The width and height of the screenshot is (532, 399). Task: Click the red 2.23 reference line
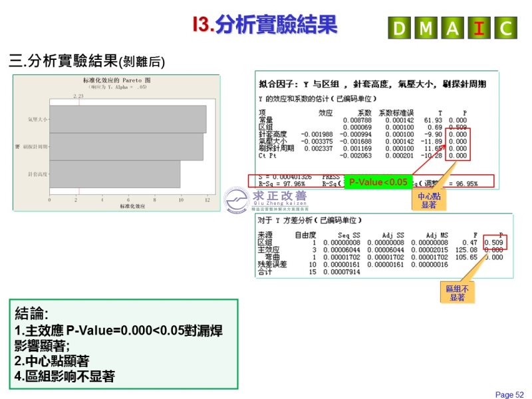77,146
